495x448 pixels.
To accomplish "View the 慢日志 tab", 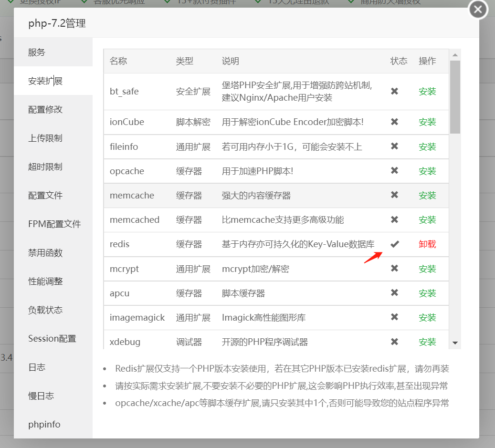I will 41,396.
